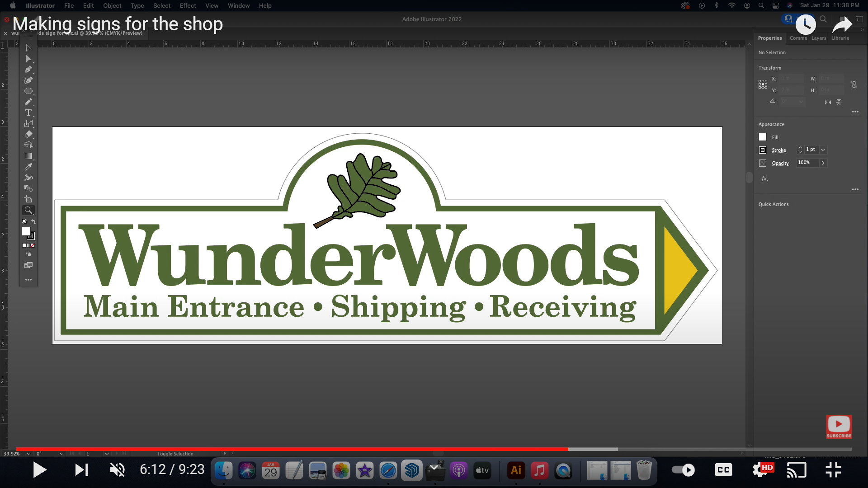The width and height of the screenshot is (868, 488).
Task: Open more Transform options
Action: point(855,112)
